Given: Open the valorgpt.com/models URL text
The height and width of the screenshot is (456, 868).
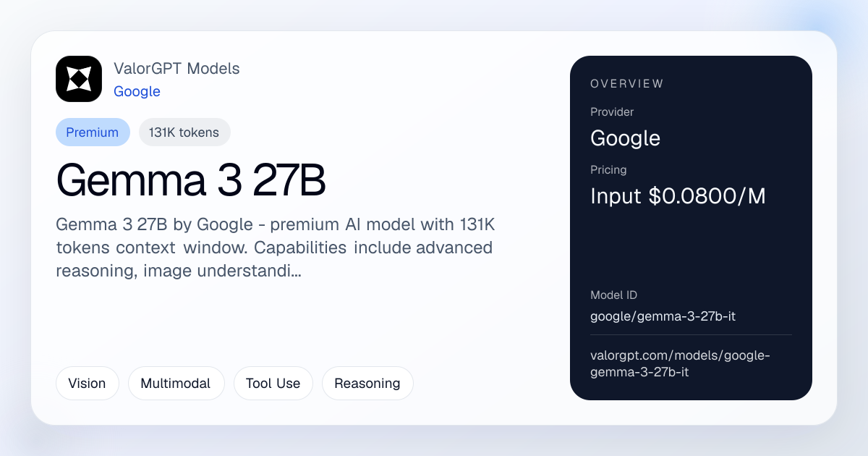Looking at the screenshot, I should click(681, 365).
